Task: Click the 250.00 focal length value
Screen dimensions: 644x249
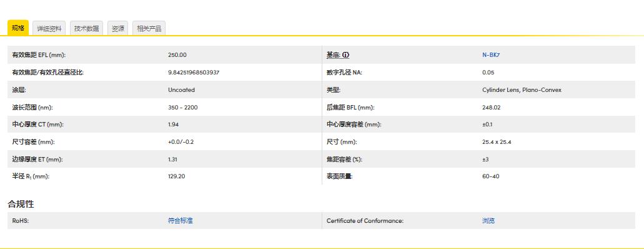Action: click(177, 54)
